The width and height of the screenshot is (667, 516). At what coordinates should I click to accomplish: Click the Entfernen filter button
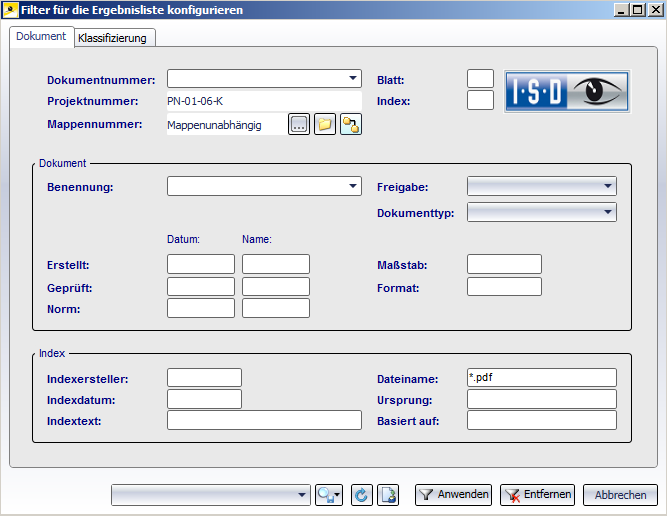(x=537, y=494)
